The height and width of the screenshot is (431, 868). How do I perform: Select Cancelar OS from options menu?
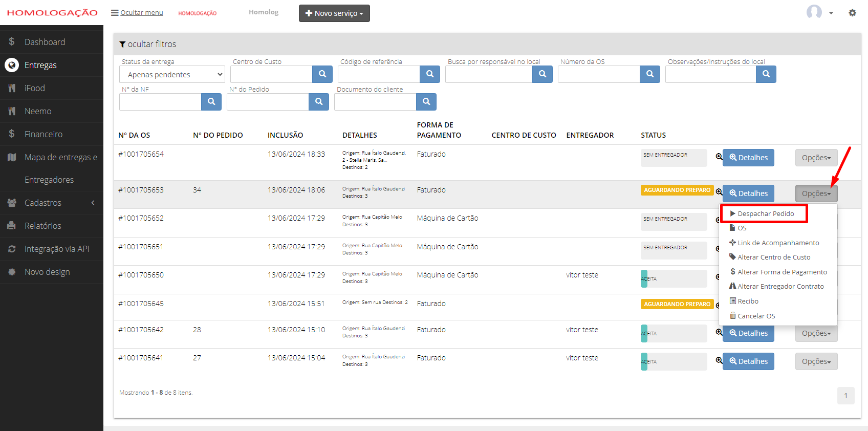tap(778, 316)
